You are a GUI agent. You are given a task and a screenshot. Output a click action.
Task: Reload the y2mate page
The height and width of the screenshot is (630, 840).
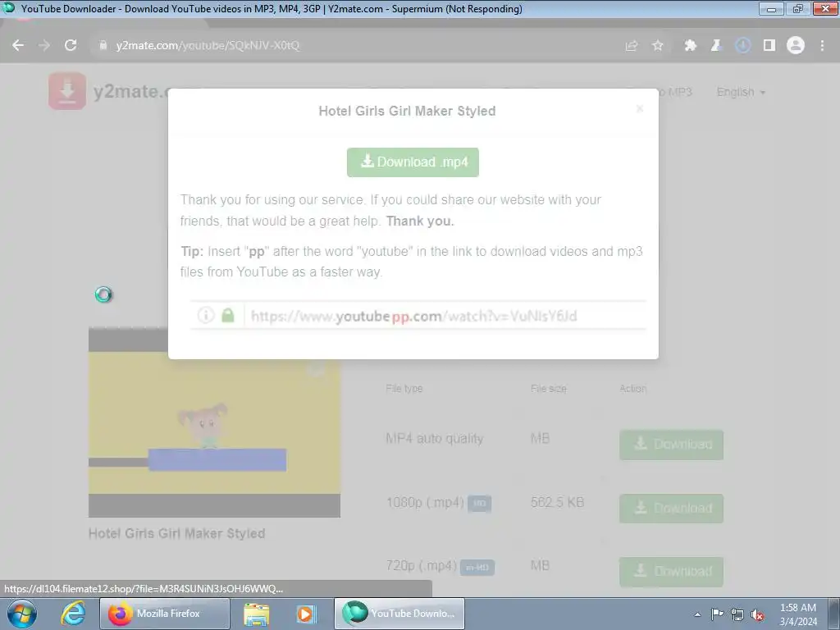point(71,46)
